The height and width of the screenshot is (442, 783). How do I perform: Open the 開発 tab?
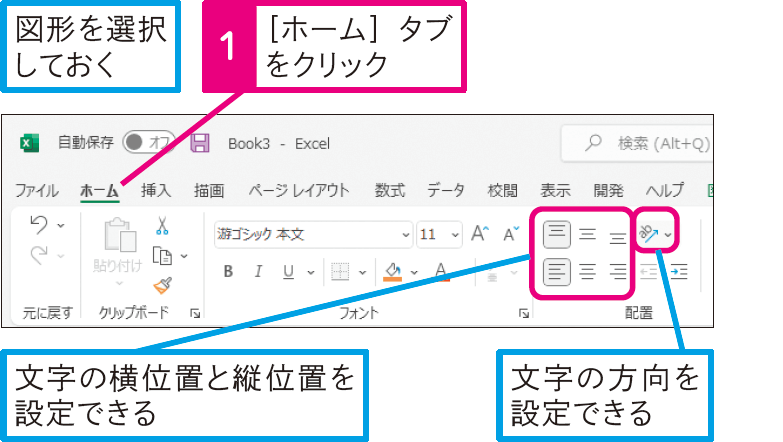tap(608, 190)
